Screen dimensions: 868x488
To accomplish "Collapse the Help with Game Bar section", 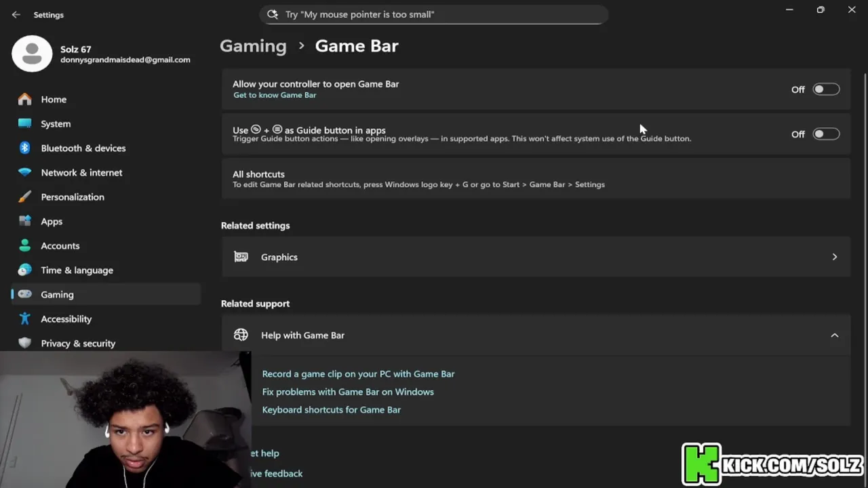I will pyautogui.click(x=835, y=335).
